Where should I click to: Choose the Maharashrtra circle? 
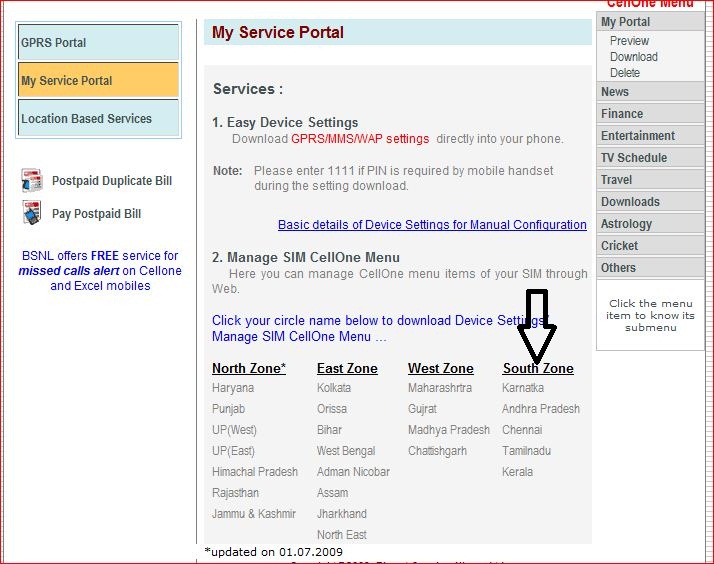point(440,388)
